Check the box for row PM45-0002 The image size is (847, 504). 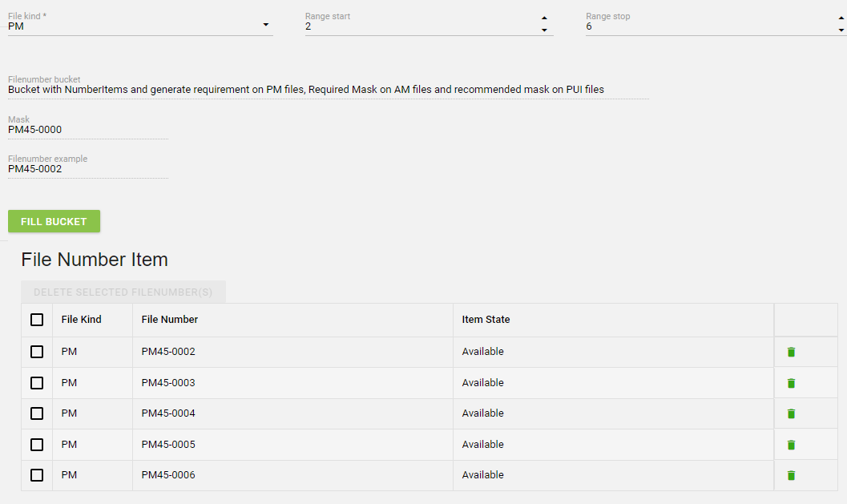37,352
